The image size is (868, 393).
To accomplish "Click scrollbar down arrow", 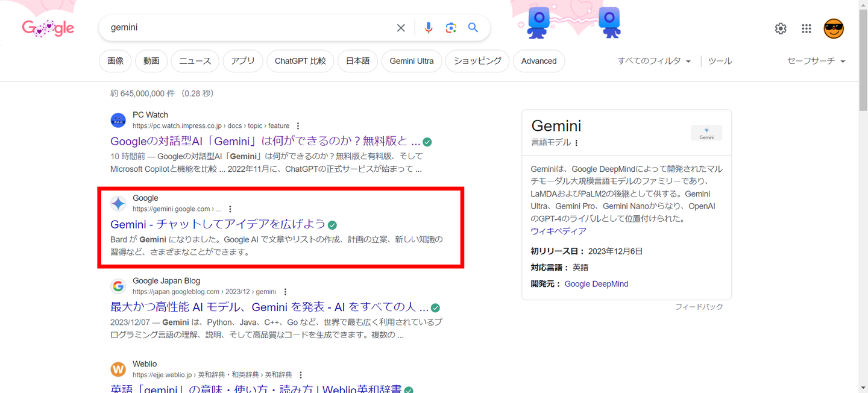I will coord(863,388).
